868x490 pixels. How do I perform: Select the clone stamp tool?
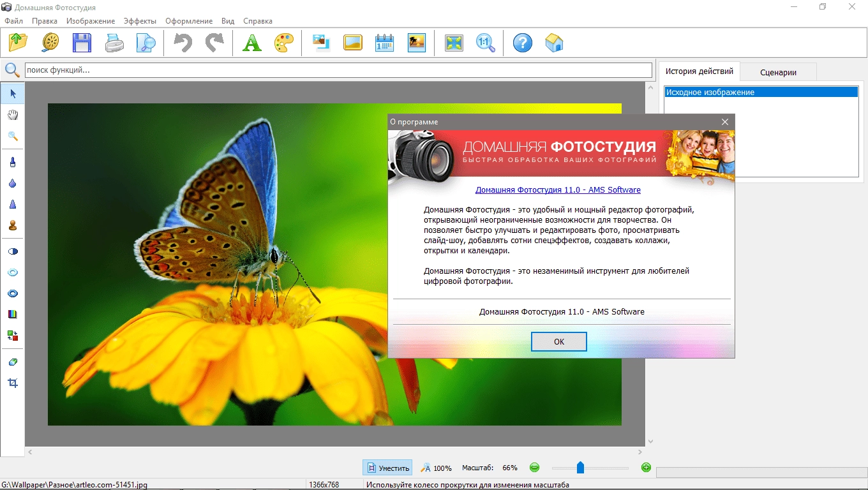coord(13,225)
